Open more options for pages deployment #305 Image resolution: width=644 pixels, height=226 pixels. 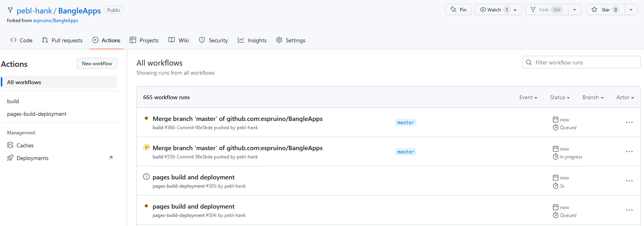click(x=629, y=181)
